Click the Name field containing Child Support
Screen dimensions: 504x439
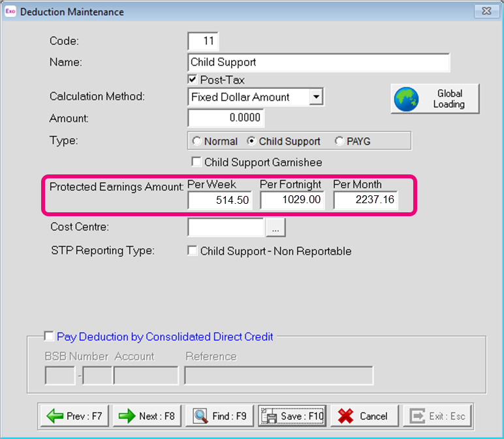(318, 63)
